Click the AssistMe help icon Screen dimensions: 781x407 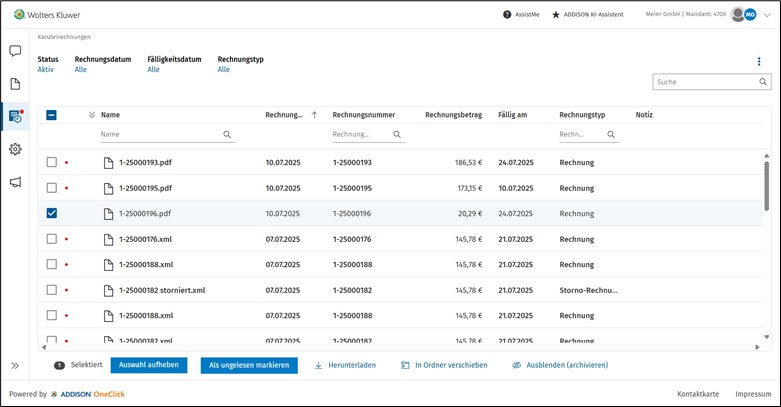[x=507, y=14]
